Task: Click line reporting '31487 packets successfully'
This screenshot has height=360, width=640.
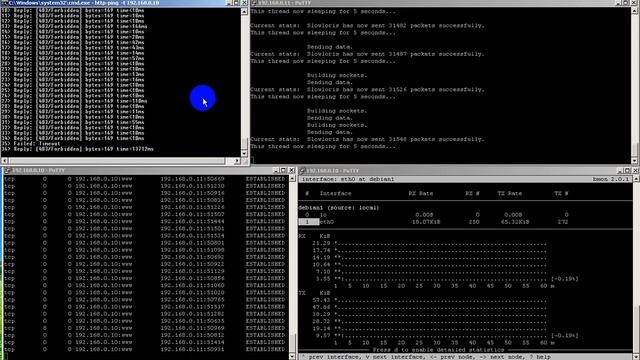Action: click(x=367, y=54)
